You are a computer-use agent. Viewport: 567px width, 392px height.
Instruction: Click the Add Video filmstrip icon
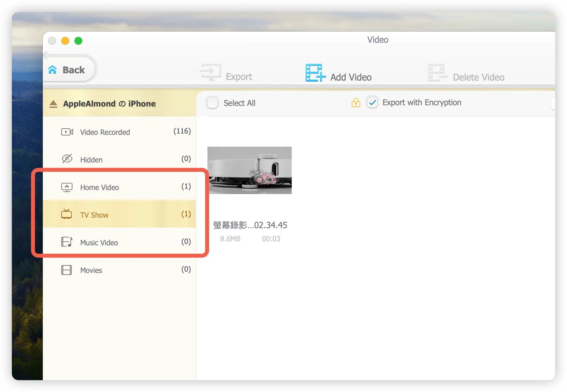[315, 73]
